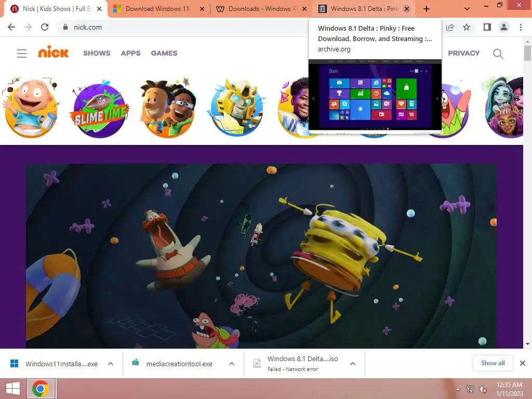This screenshot has width=532, height=399.
Task: Share this page icon
Action: pos(450,27)
